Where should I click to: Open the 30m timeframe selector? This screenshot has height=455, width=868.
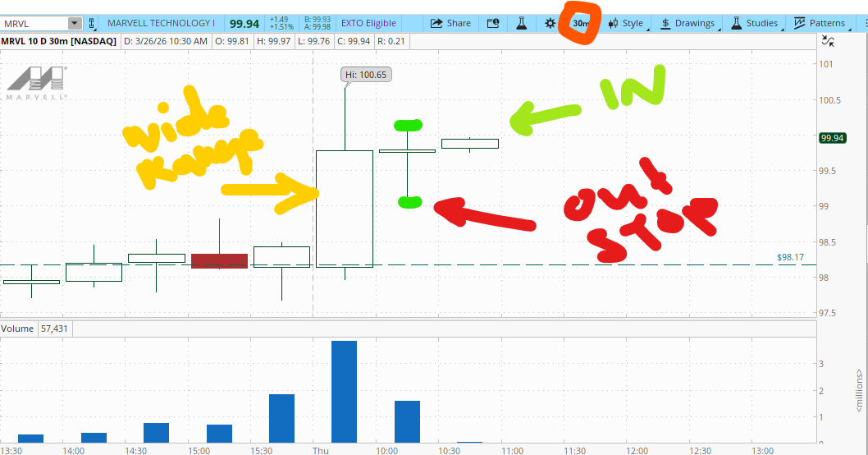pos(581,23)
